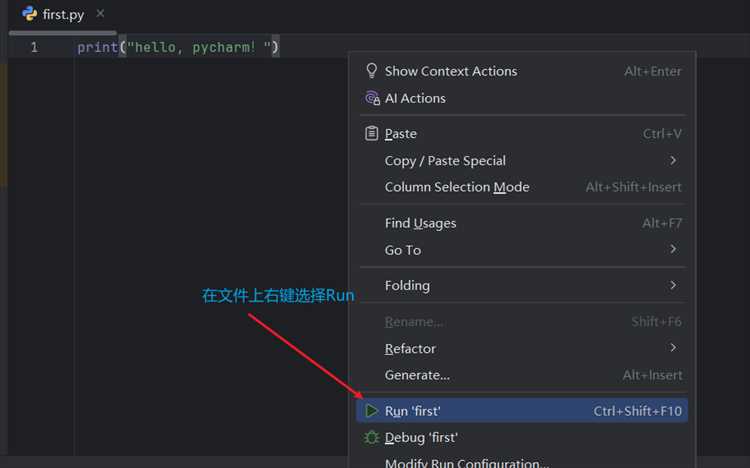Expand the Go To chevron
Image resolution: width=750 pixels, height=468 pixels.
pos(673,249)
